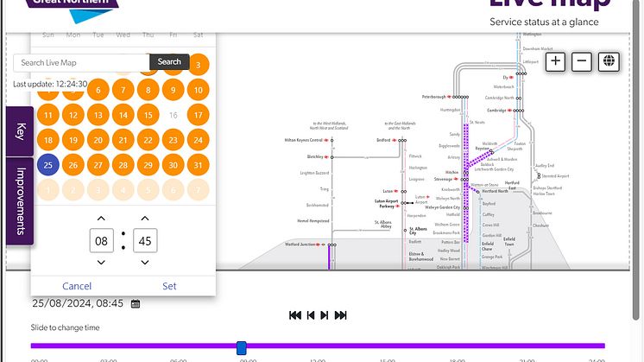Decrease the hour with the down chevron

coord(101,262)
